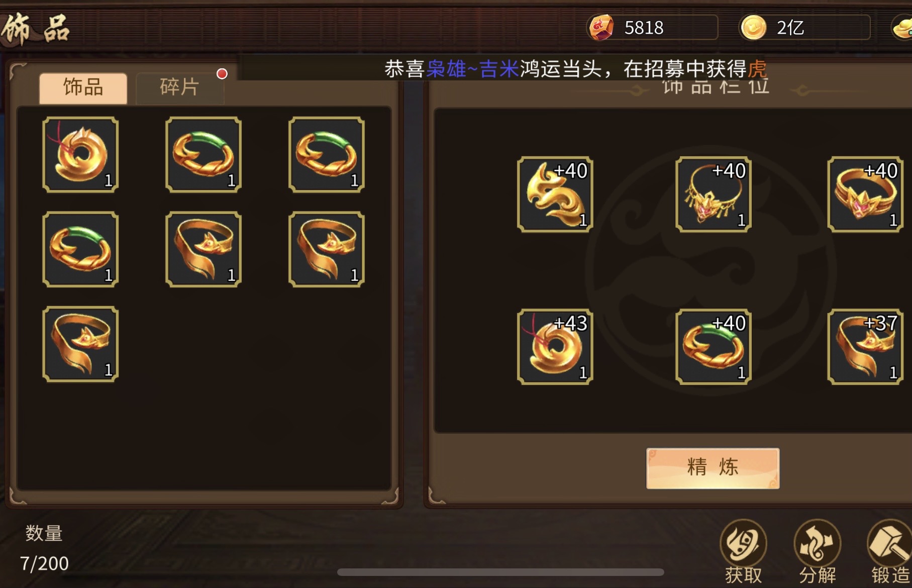
Task: Click the gold coin currency icon
Action: click(x=753, y=27)
